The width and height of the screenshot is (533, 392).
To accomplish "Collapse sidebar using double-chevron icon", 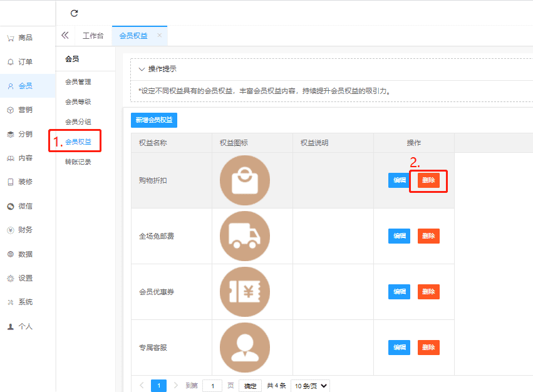I will pyautogui.click(x=65, y=36).
